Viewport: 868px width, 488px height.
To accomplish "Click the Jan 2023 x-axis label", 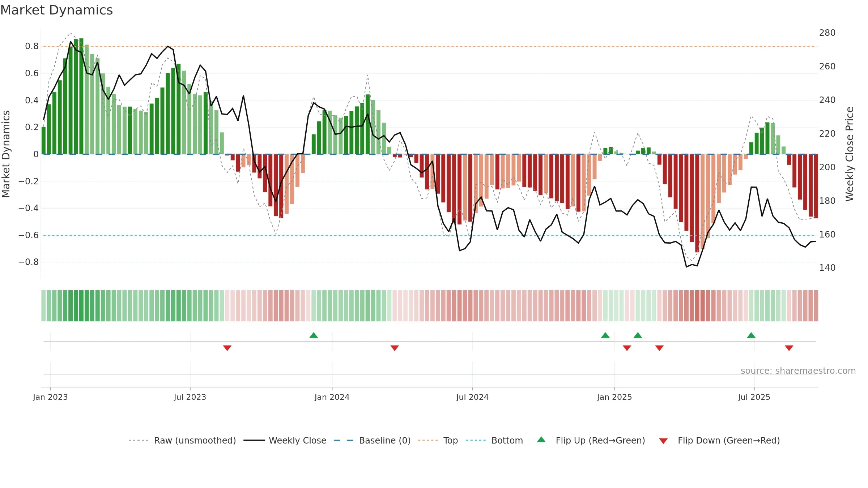I will coord(50,397).
